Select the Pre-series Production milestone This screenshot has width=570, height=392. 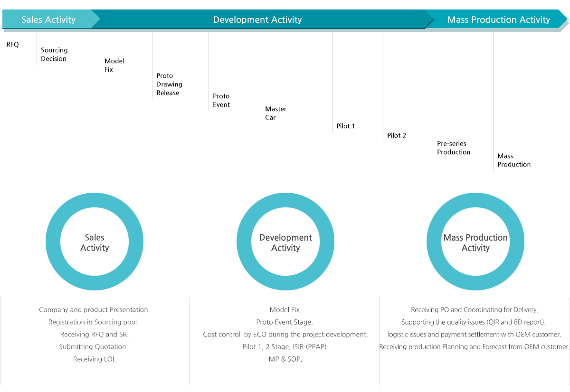(454, 148)
